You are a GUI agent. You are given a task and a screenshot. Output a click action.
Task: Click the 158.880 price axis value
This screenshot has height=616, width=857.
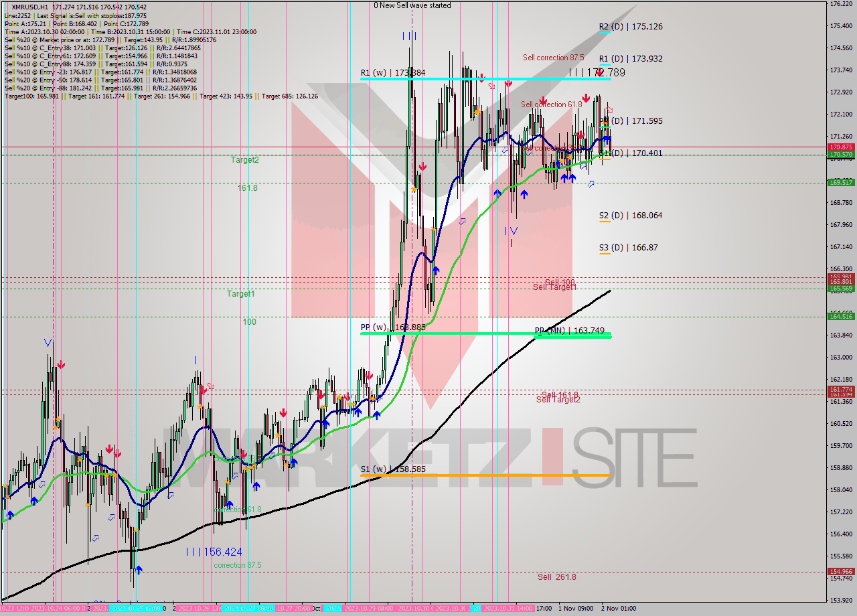coord(841,468)
